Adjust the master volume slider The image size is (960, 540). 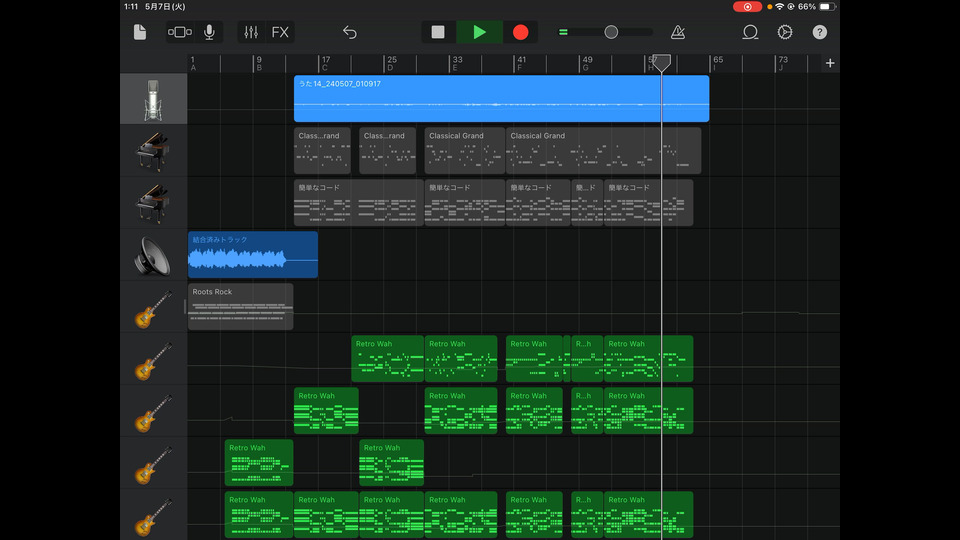(x=610, y=32)
